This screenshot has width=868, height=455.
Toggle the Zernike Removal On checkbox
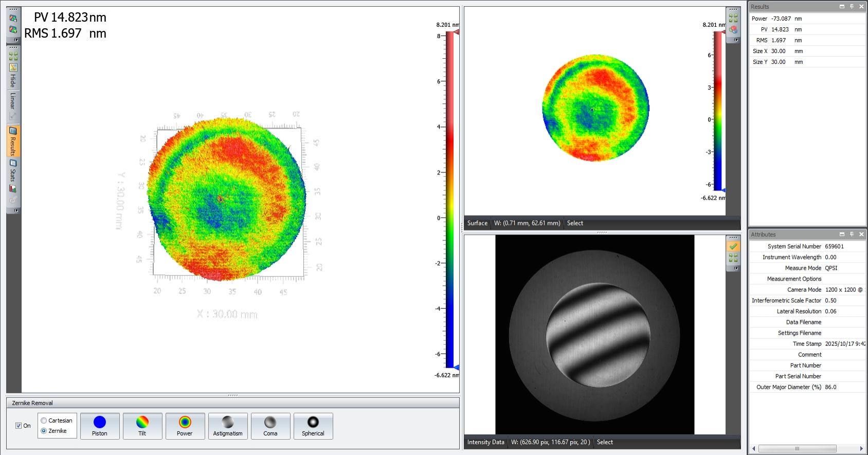[19, 426]
